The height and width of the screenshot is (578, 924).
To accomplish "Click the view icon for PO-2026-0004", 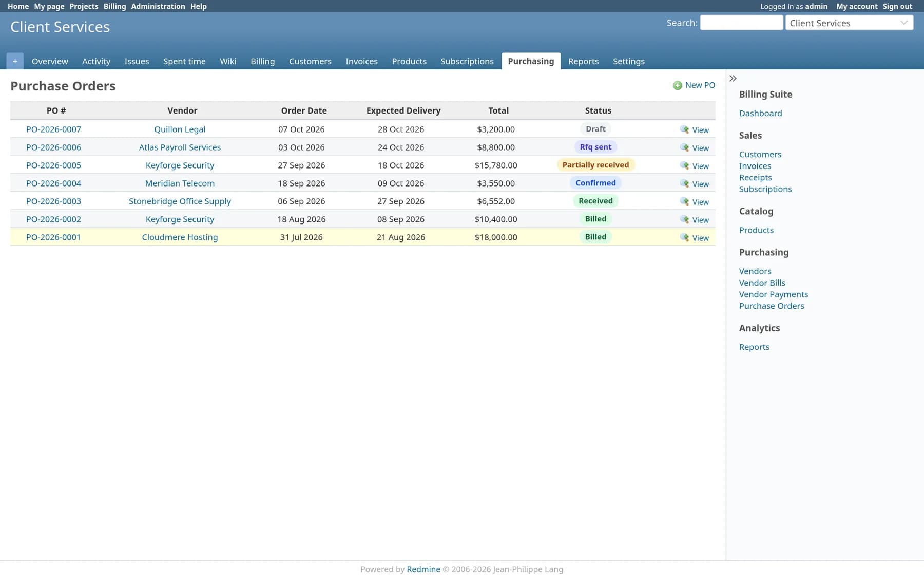I will pos(684,183).
